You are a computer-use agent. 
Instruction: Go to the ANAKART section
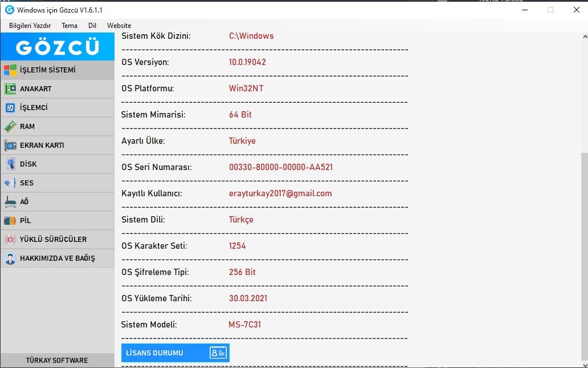[58, 89]
